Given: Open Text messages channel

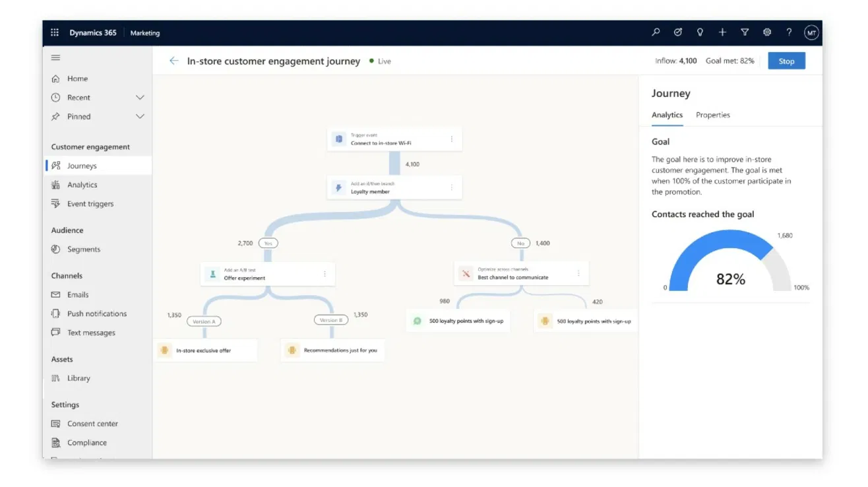Looking at the screenshot, I should point(91,333).
